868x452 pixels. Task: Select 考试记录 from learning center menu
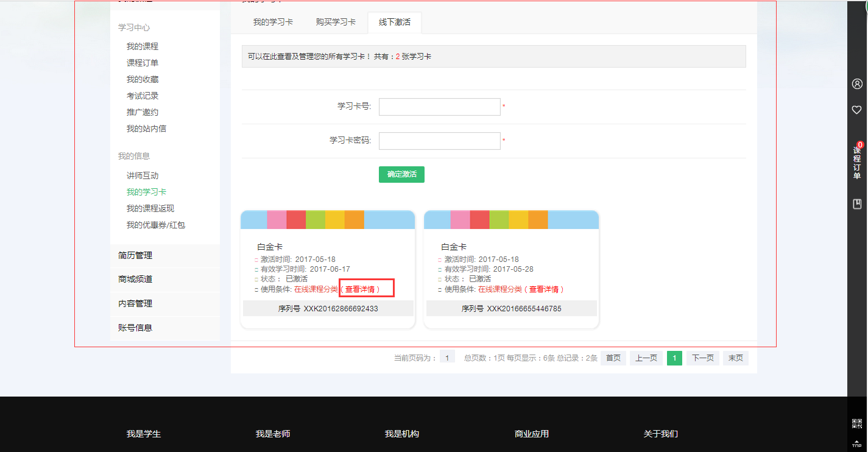pyautogui.click(x=143, y=95)
